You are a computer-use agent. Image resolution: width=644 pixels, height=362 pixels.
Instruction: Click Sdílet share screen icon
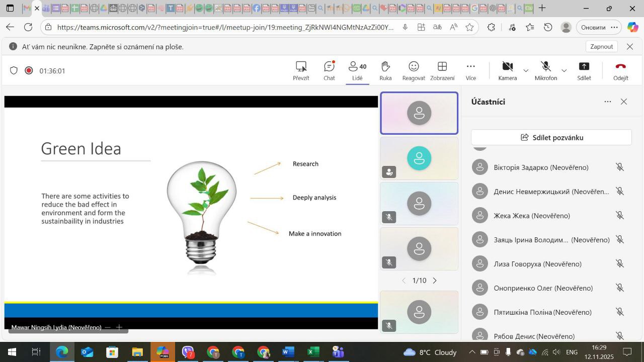(584, 70)
